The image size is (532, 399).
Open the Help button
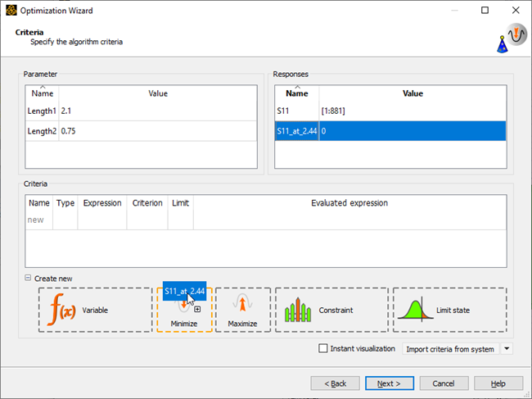pyautogui.click(x=498, y=383)
